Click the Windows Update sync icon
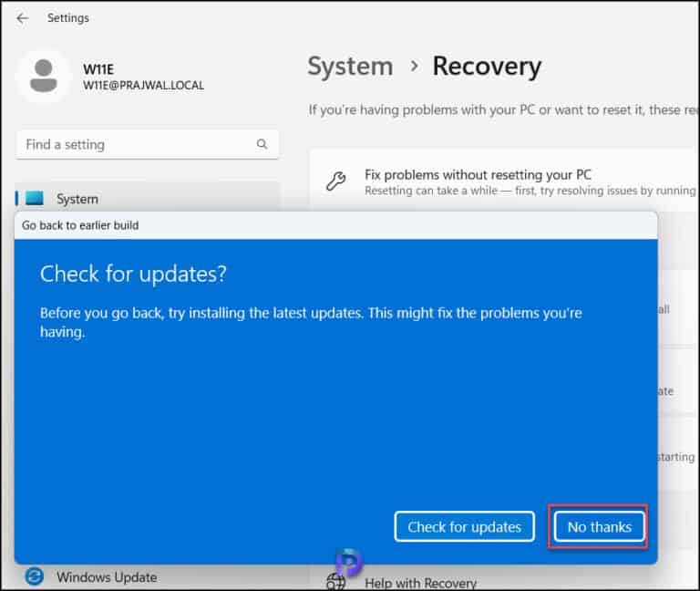This screenshot has height=591, width=700. [x=35, y=576]
